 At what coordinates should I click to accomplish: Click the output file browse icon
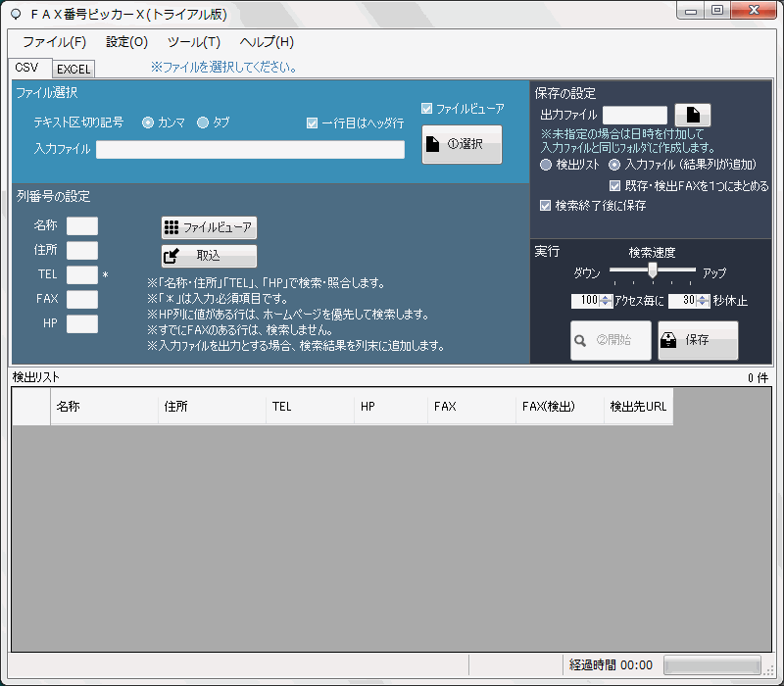(692, 116)
